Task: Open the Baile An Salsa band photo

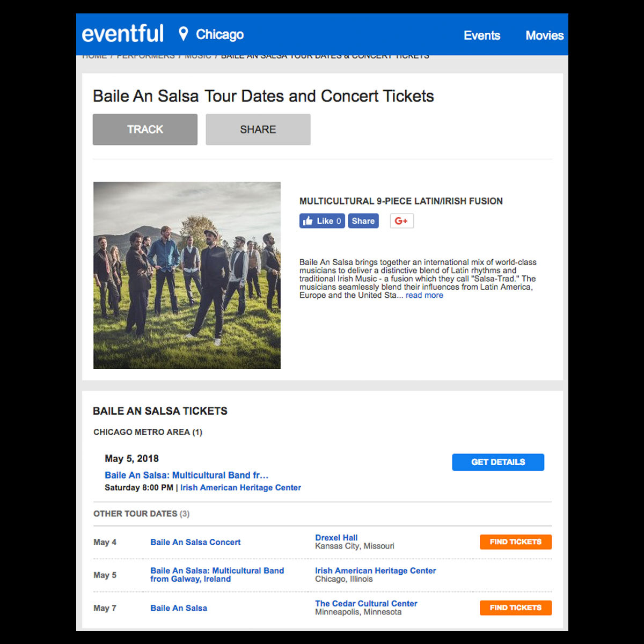Action: click(187, 275)
